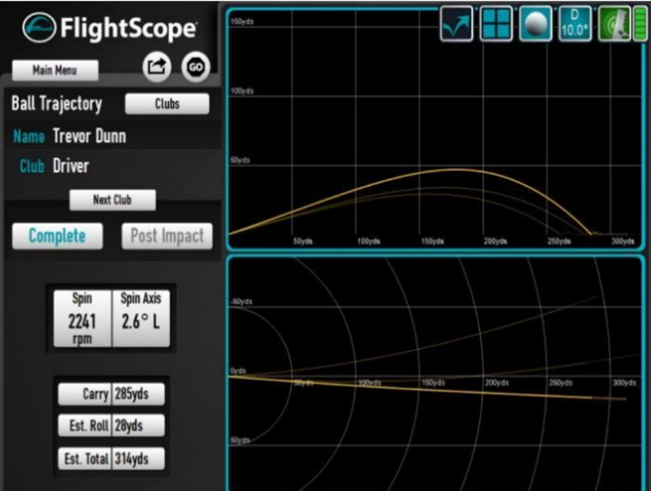Click the green radar sensor icon
The height and width of the screenshot is (491, 651).
click(x=614, y=24)
